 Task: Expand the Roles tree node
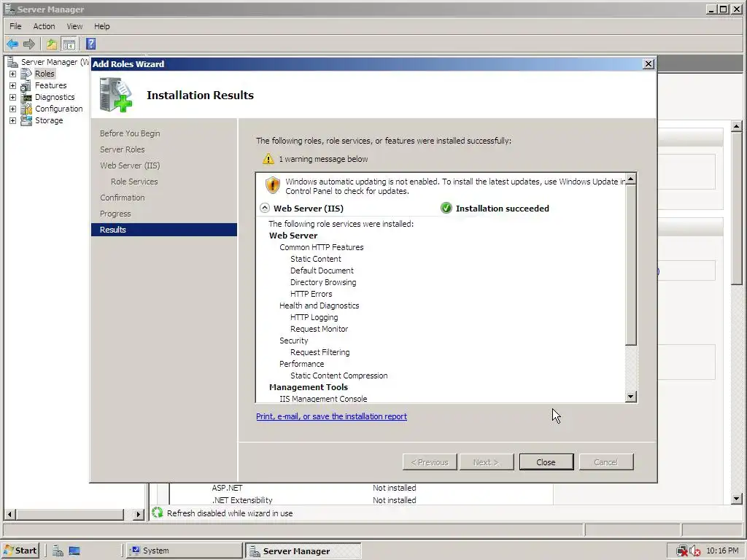(x=13, y=74)
